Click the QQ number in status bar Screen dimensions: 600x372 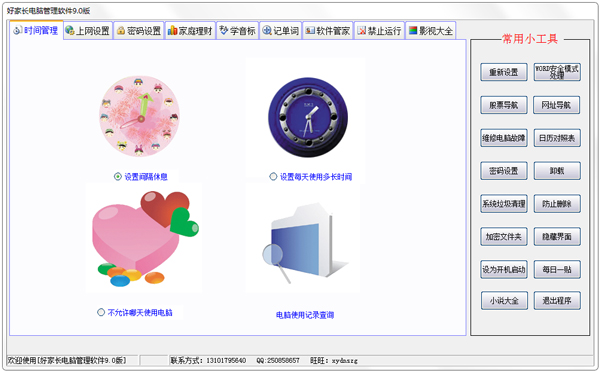coord(278,361)
